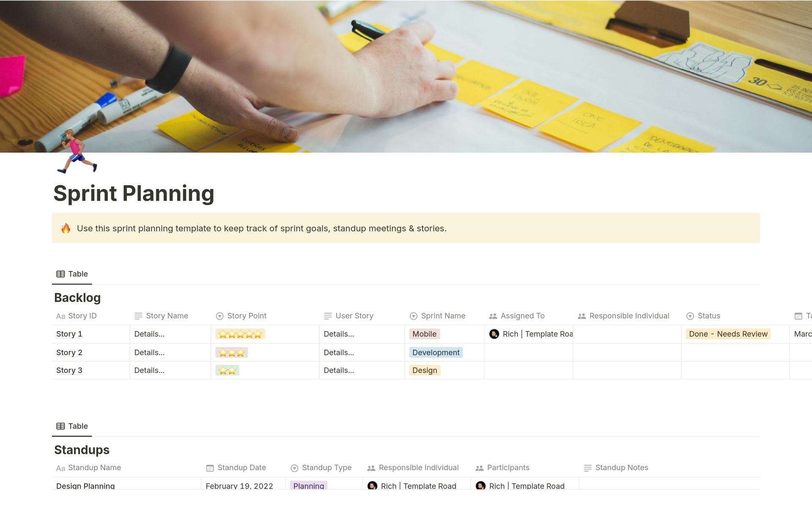Expand the Story 1 details row
The height and width of the screenshot is (507, 812).
[69, 334]
